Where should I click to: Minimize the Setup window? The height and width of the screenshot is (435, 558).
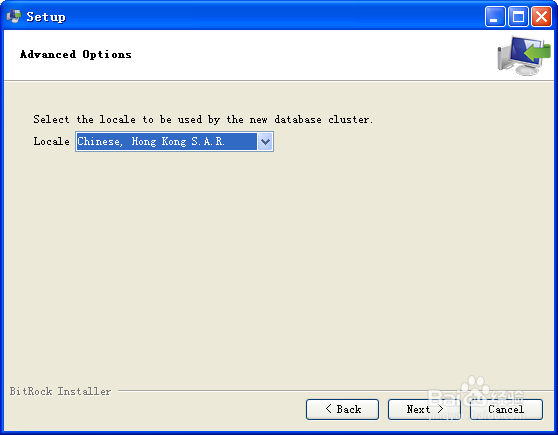495,16
